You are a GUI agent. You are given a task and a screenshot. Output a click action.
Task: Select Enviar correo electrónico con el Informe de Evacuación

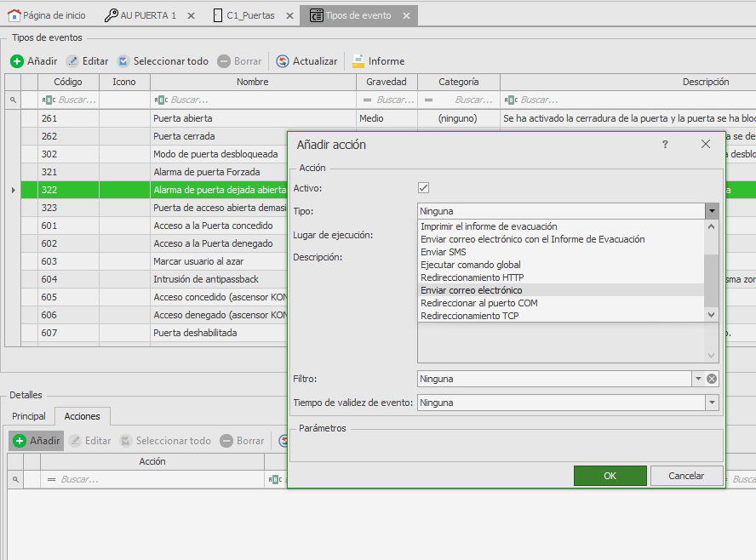[561, 239]
